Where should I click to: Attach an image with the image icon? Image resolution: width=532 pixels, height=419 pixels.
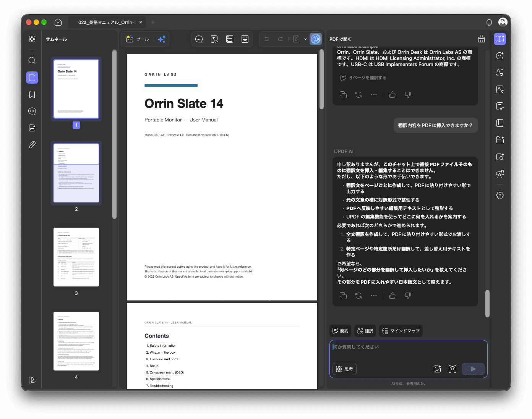coord(437,369)
